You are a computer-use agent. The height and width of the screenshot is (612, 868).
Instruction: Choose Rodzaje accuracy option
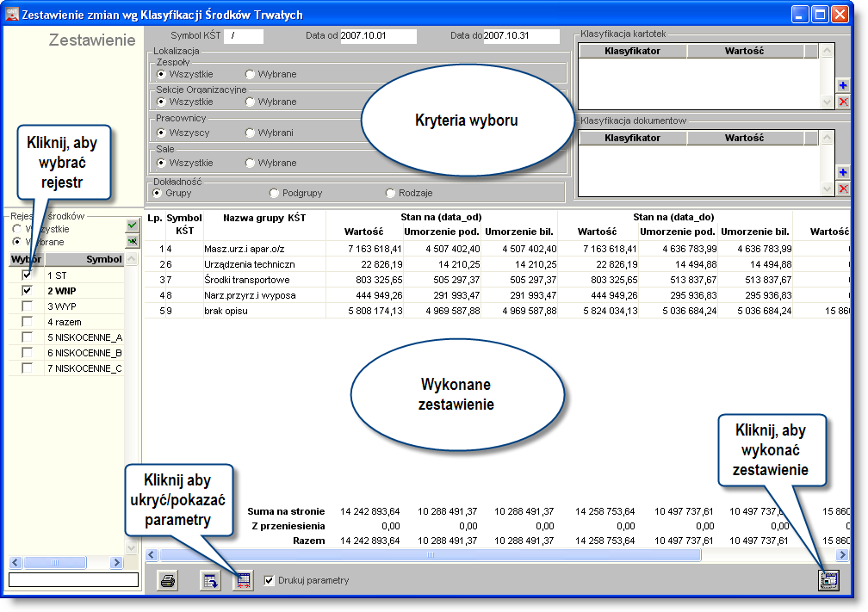390,193
